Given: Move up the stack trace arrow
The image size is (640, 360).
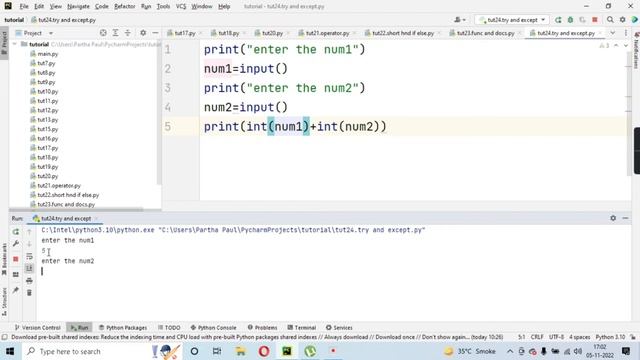Looking at the screenshot, I should (29, 232).
